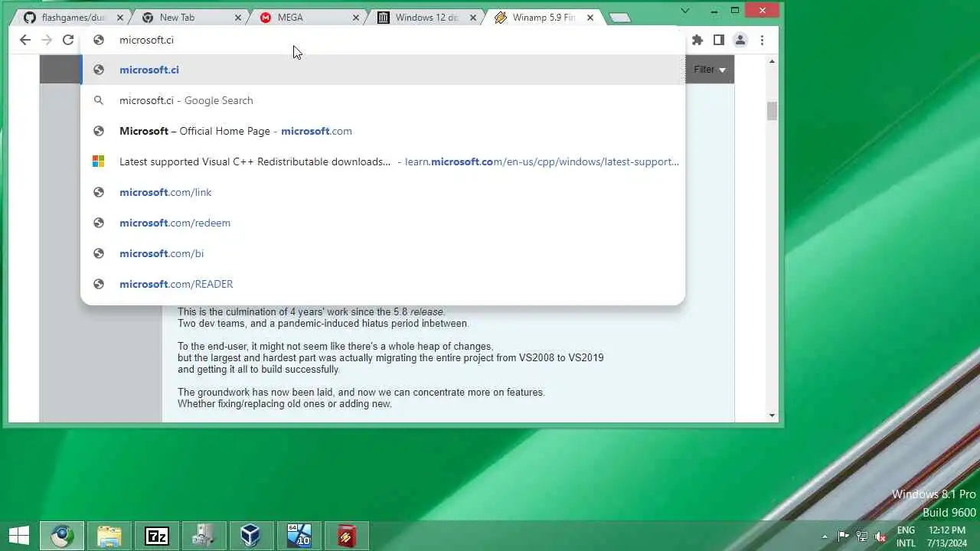Close the Windows 12 tab
The height and width of the screenshot is (551, 980).
click(x=473, y=18)
